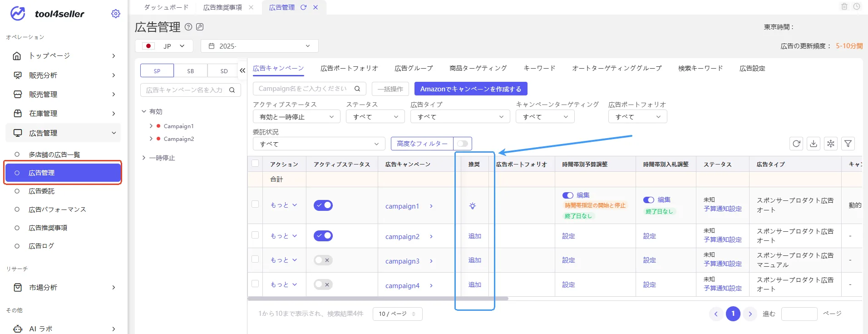Viewport: 868px width, 334px height.
Task: Open the help question-mark icon next to 広告管理
Action: tap(188, 27)
